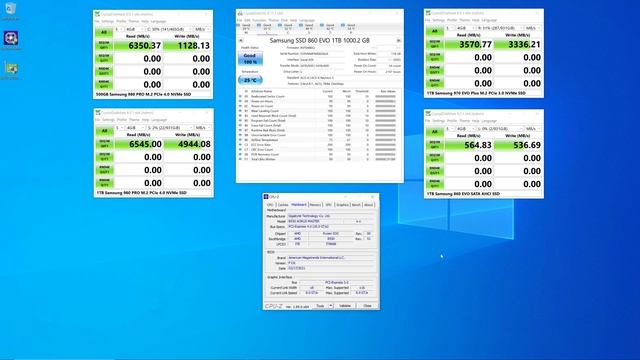The width and height of the screenshot is (640, 360).
Task: Click the 3336.21 write result
Action: [x=518, y=44]
